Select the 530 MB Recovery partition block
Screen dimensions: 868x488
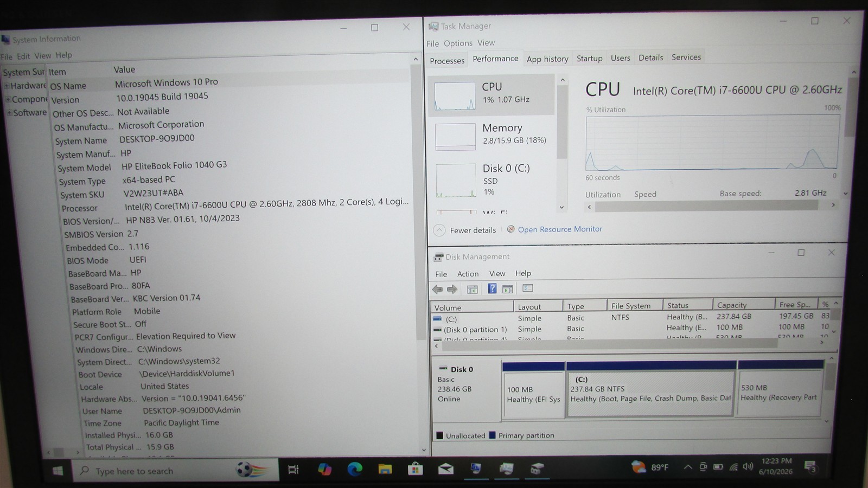pos(780,388)
